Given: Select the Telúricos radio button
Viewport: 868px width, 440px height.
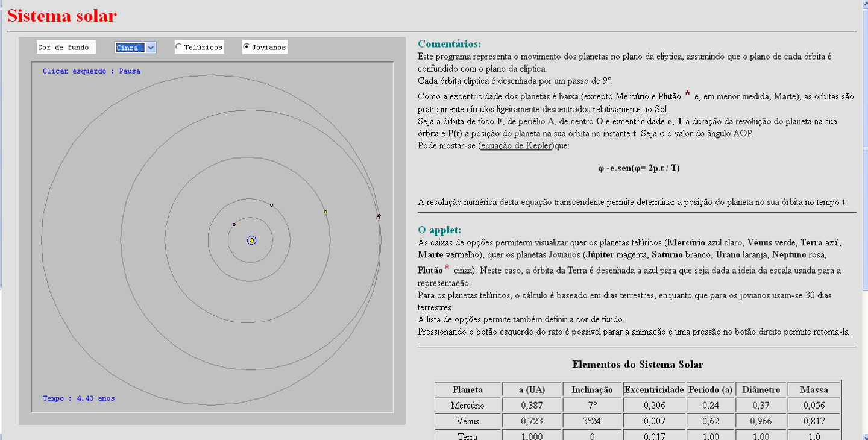Looking at the screenshot, I should click(178, 47).
